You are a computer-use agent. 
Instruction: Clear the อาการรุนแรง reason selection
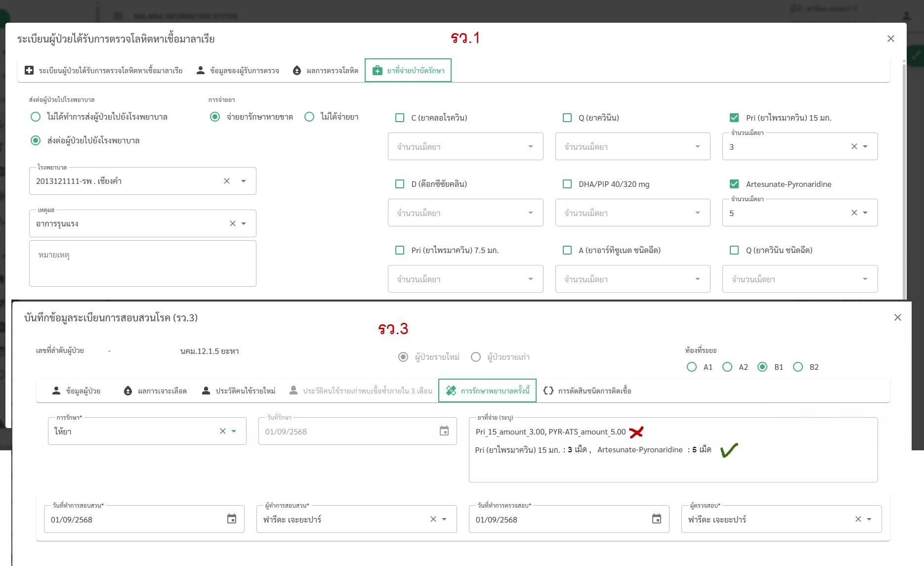click(233, 223)
